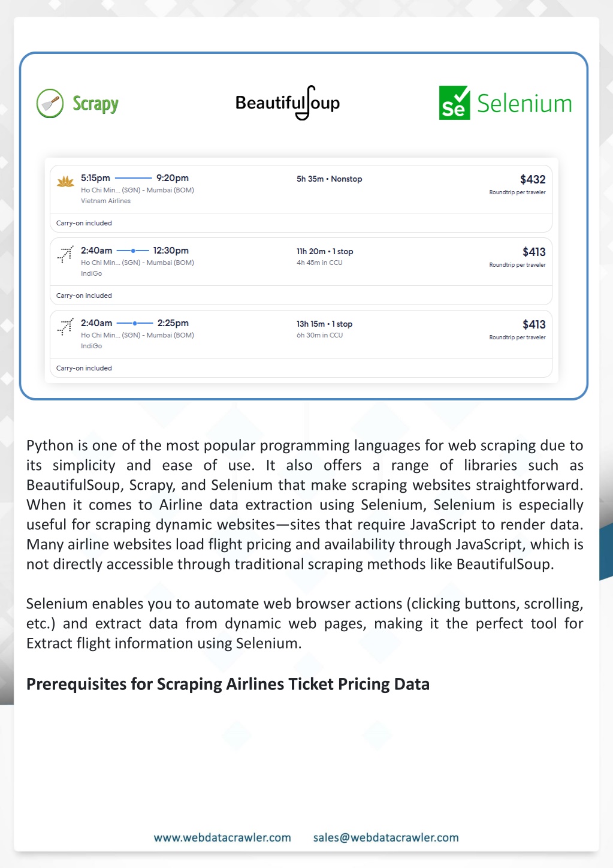Click the IndiGo icon on 2:25pm flight
613x868 pixels.
(65, 326)
